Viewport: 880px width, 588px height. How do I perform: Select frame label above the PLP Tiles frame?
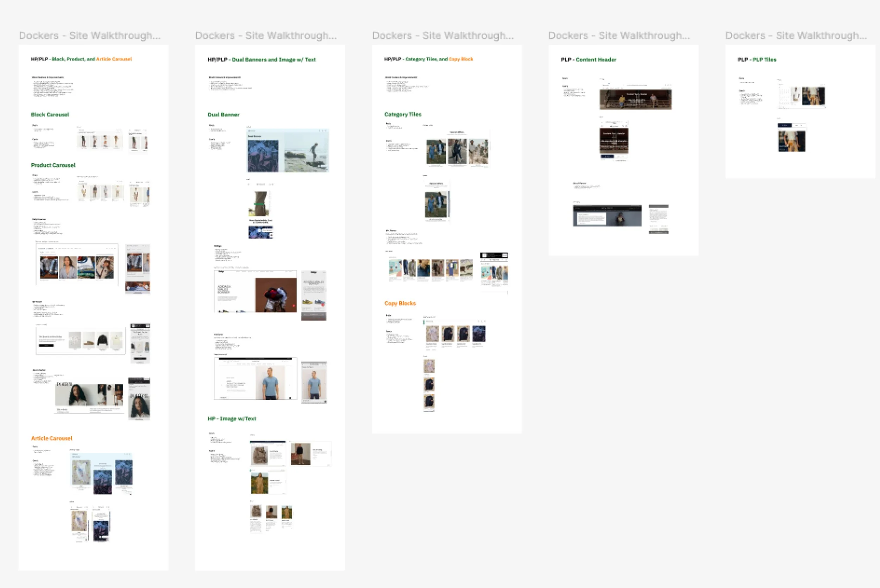796,36
